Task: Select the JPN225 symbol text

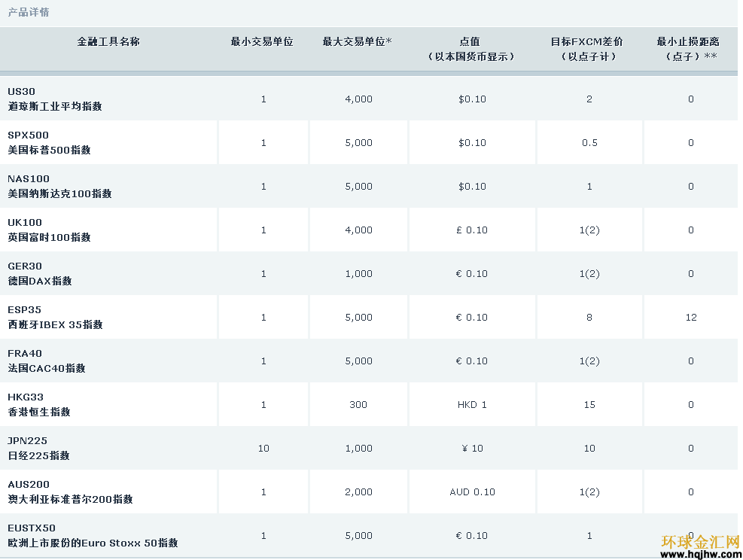Action: pos(28,440)
